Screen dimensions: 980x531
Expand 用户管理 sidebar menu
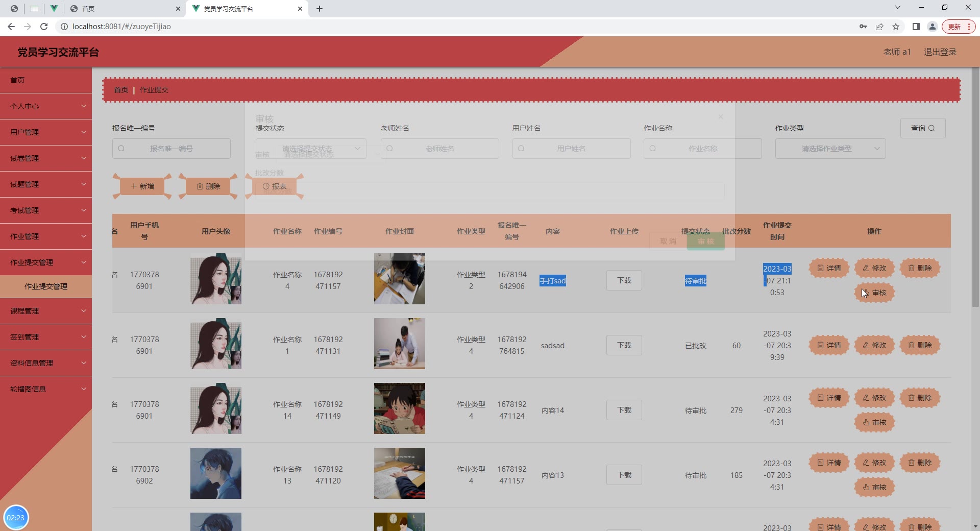click(x=46, y=132)
